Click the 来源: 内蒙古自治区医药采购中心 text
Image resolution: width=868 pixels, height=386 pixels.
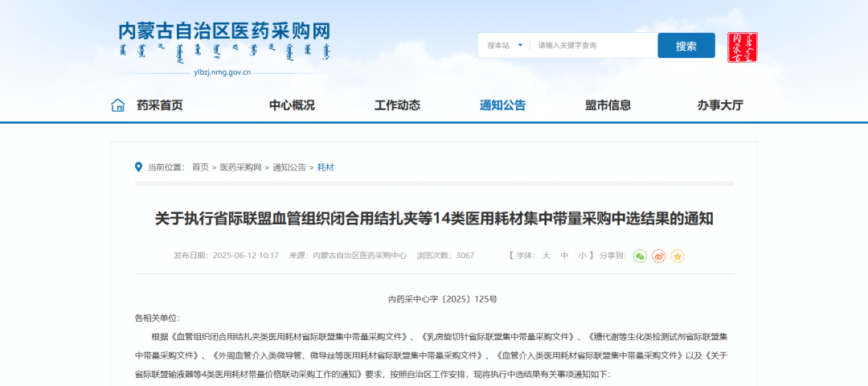pos(348,256)
